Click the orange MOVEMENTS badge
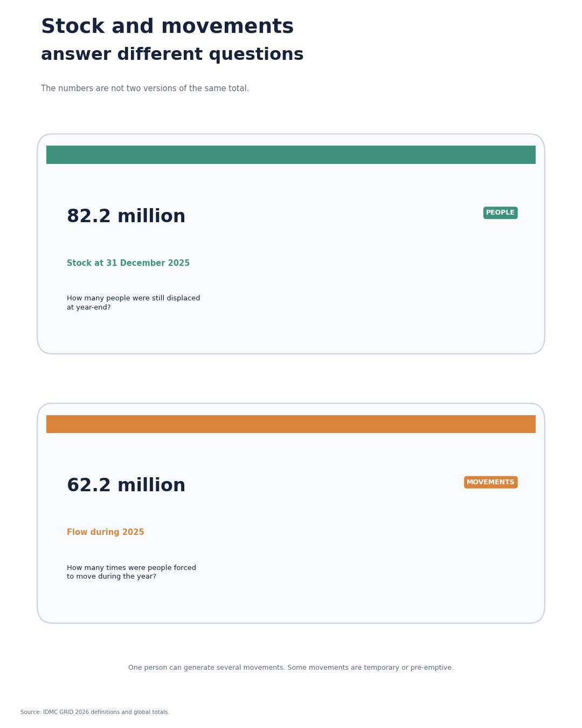This screenshot has width=582, height=728. 490,482
